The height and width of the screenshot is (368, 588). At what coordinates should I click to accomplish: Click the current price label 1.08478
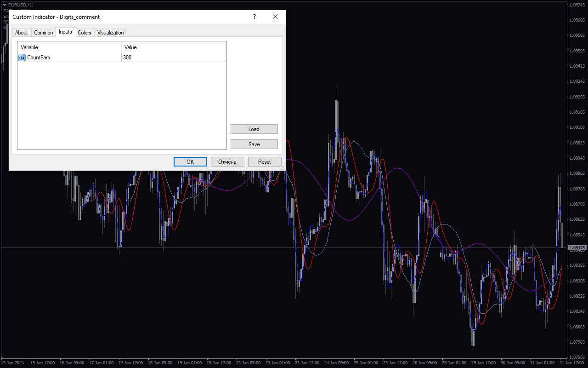click(577, 248)
